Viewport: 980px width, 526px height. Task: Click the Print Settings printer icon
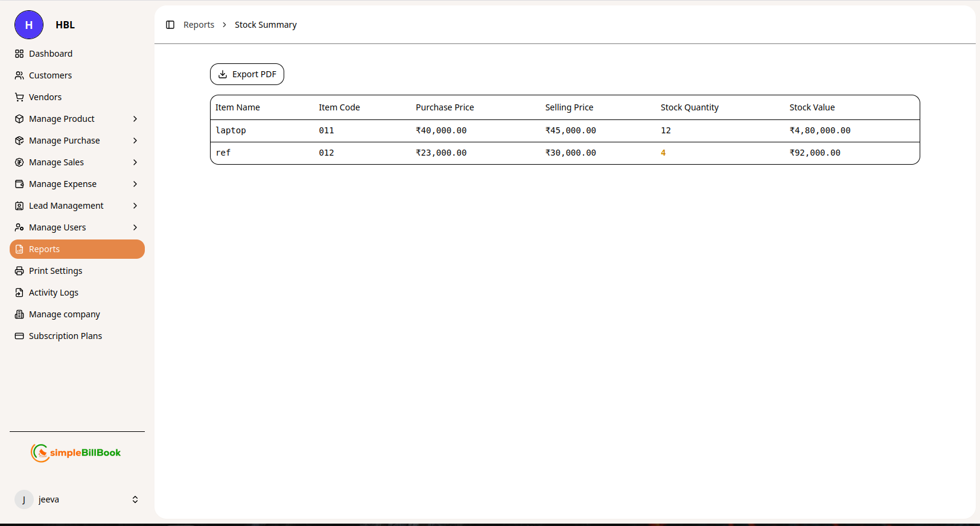click(x=19, y=271)
